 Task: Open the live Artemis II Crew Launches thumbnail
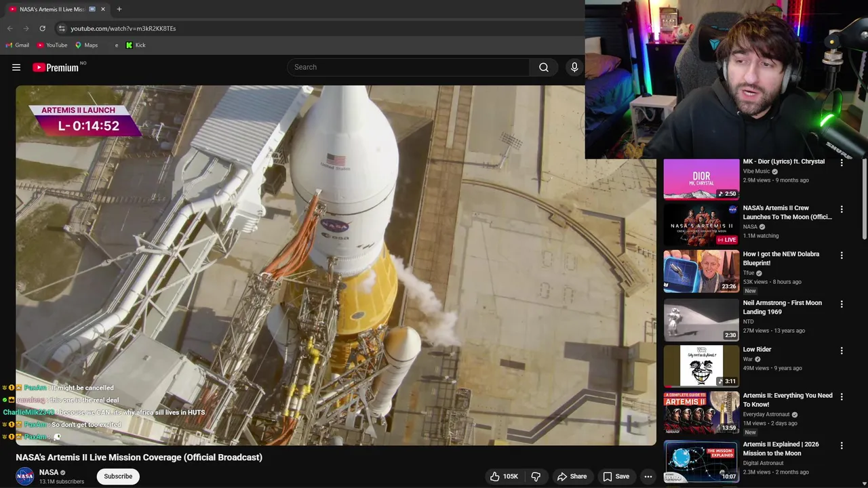[701, 225]
